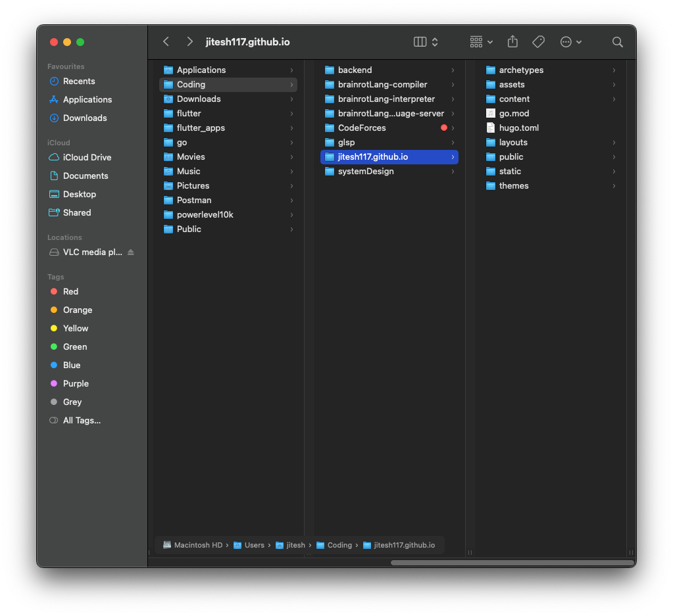Viewport: 673px width, 616px height.
Task: Open the view layout dropdown chevrons
Action: [434, 41]
